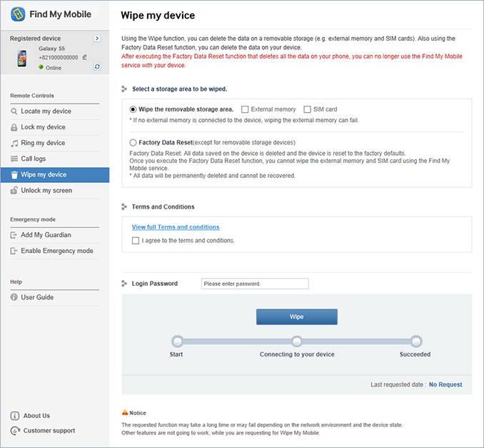Image resolution: width=484 pixels, height=448 pixels.
Task: Open Add My Guardian
Action: [46, 235]
